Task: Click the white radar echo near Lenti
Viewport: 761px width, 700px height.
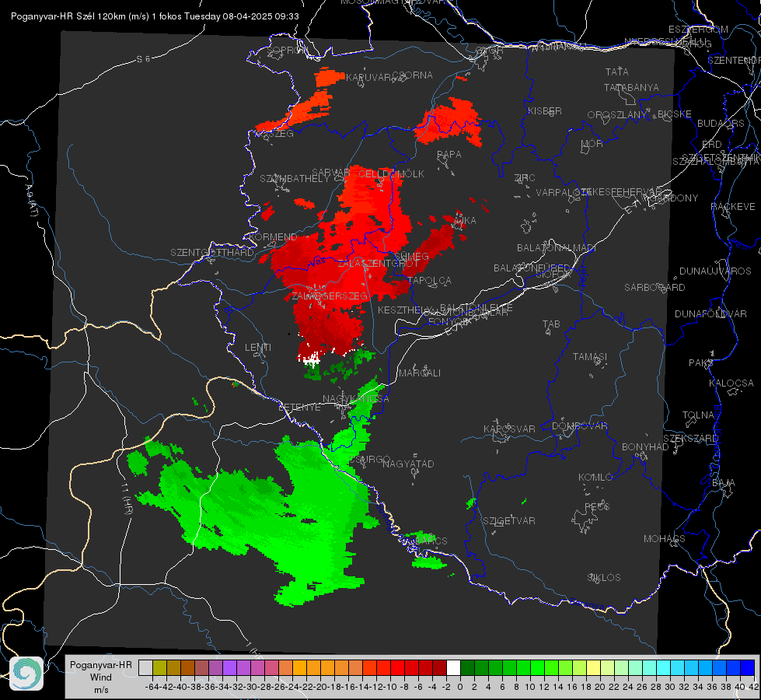Action: [x=311, y=359]
